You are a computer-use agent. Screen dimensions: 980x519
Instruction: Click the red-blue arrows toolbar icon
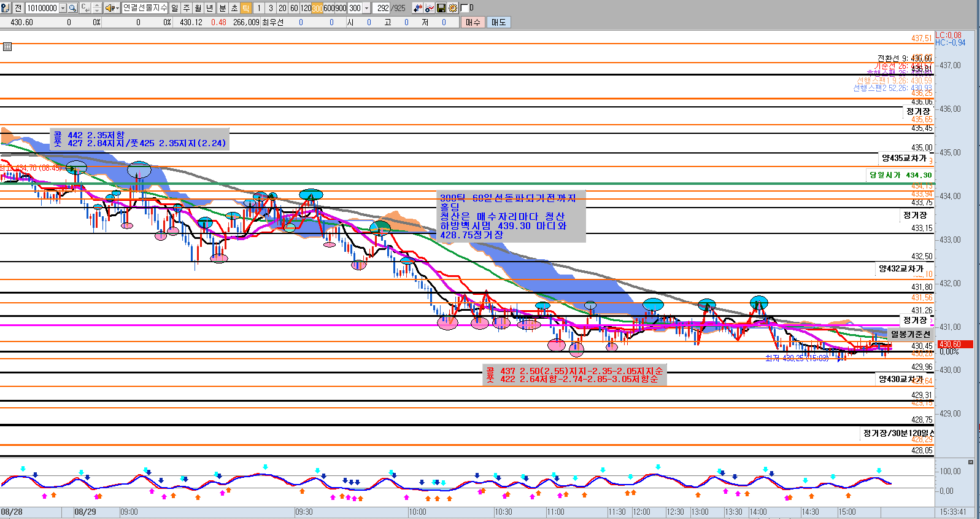pos(418,8)
